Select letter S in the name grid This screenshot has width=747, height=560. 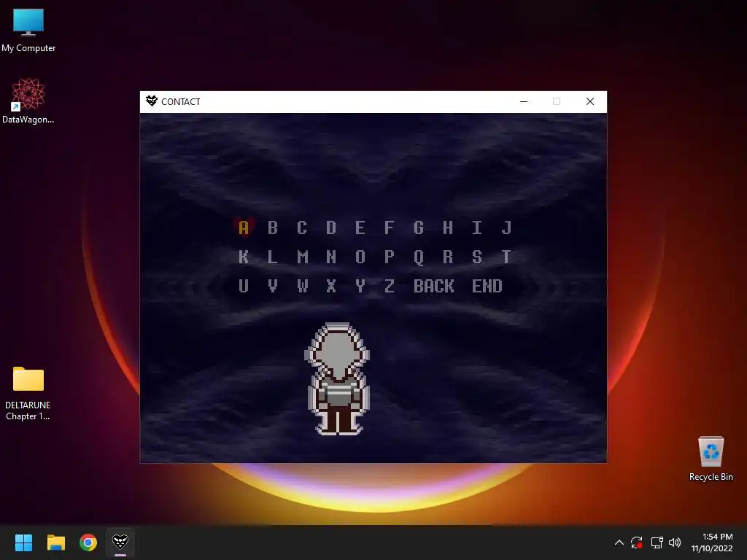(x=477, y=257)
